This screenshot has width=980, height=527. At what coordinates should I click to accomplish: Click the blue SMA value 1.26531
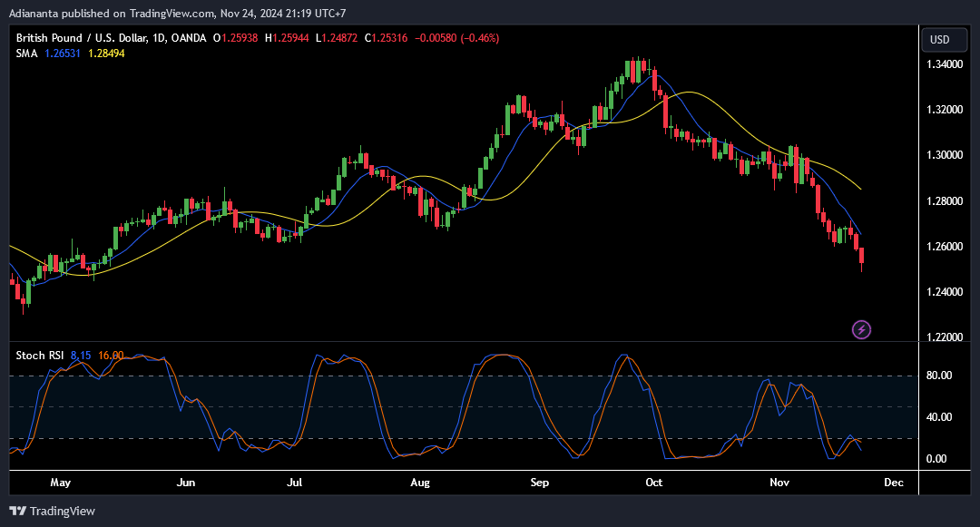[x=63, y=54]
